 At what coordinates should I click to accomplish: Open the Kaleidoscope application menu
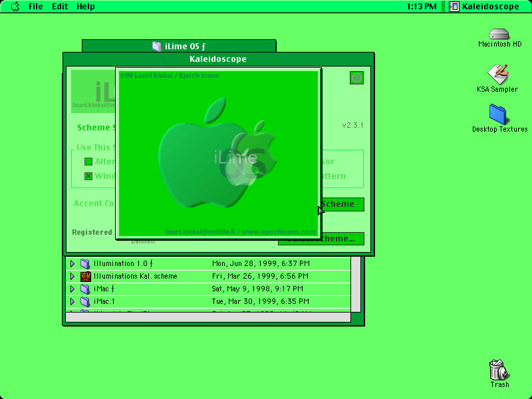484,7
